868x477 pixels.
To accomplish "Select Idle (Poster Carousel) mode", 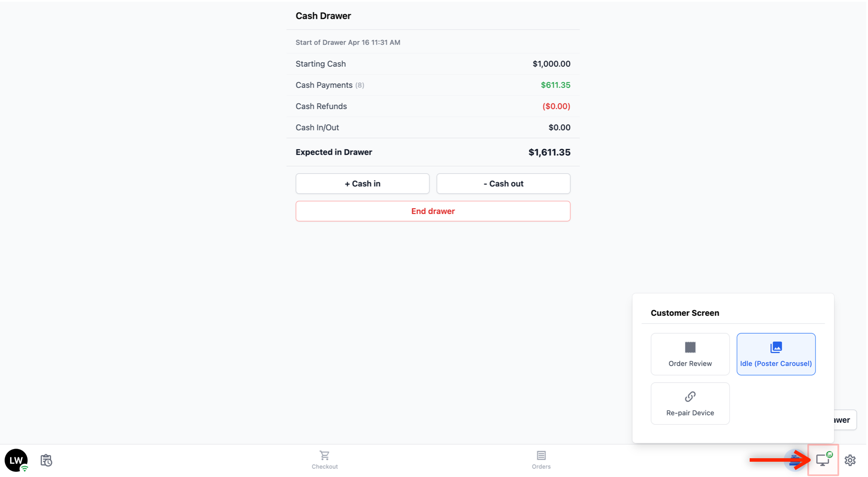I will (x=776, y=354).
